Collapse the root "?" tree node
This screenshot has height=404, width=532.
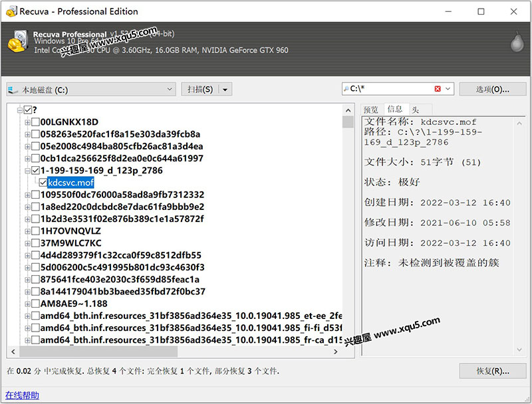(x=20, y=110)
